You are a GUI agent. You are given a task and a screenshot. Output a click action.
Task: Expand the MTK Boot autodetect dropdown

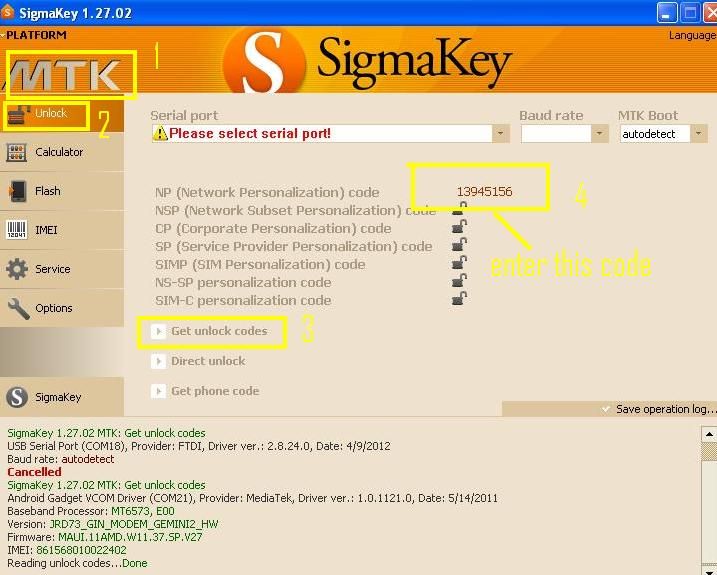698,134
